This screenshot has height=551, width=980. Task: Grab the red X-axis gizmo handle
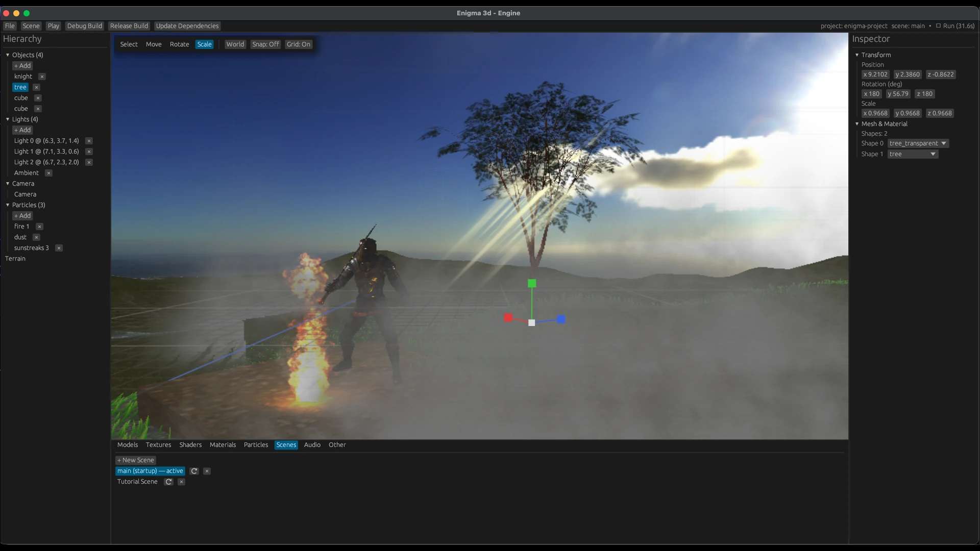pyautogui.click(x=508, y=318)
